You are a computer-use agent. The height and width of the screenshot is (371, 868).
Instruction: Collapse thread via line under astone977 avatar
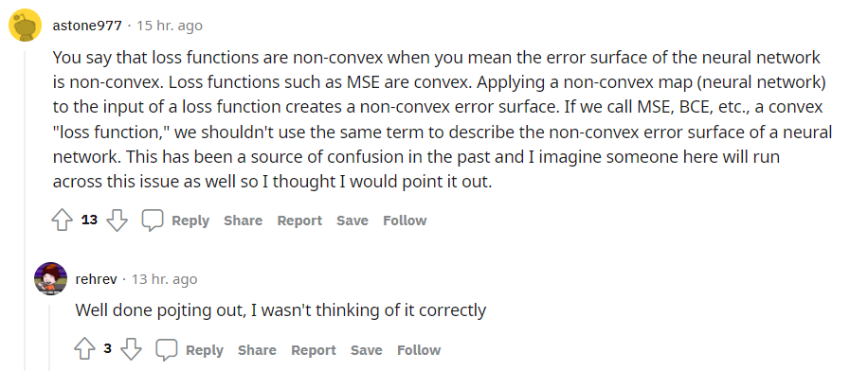click(x=25, y=210)
